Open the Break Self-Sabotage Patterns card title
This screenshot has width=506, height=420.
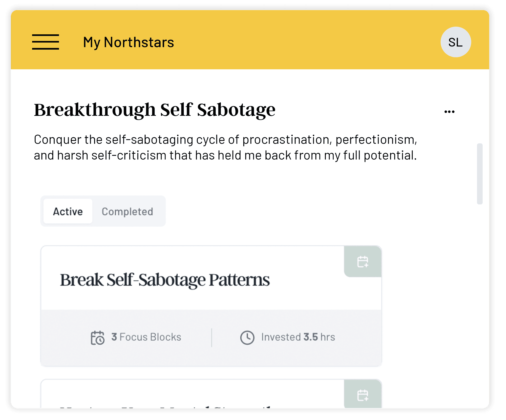[165, 280]
